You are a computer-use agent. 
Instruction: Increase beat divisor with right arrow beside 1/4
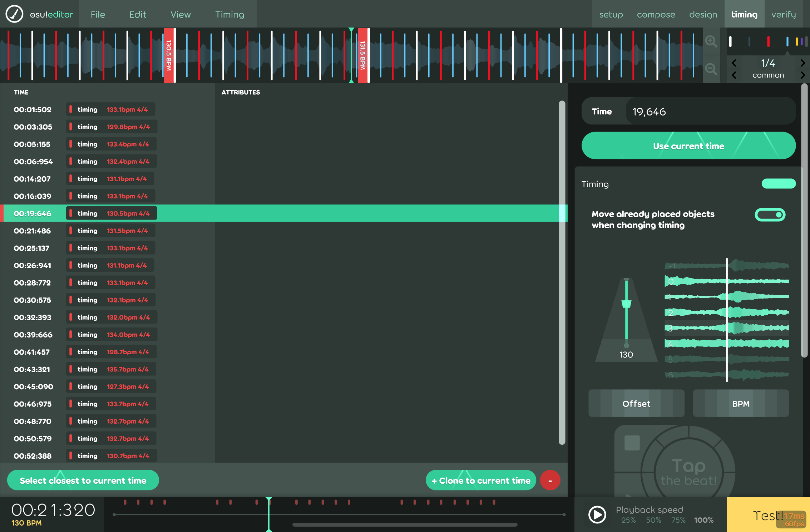click(x=802, y=63)
